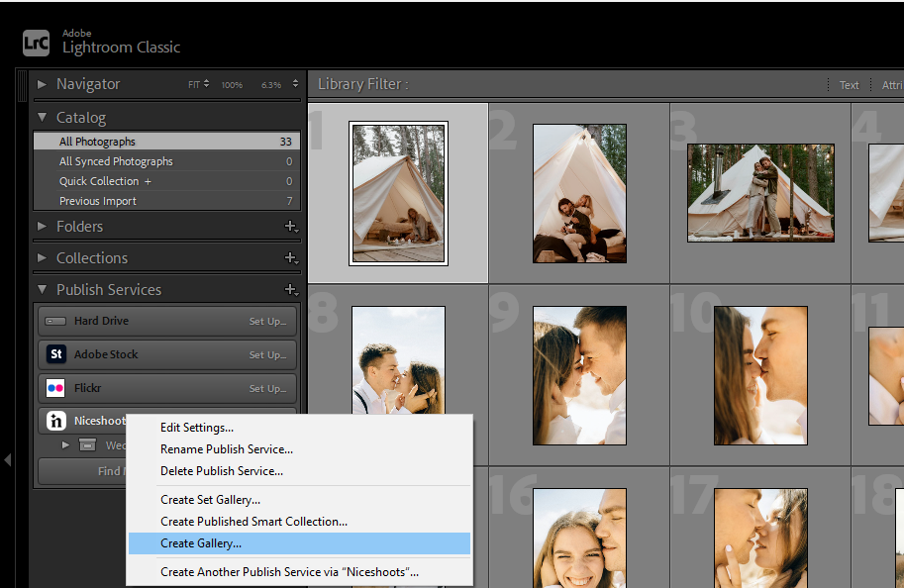Image resolution: width=904 pixels, height=588 pixels.
Task: Select photo 10 kissing couple thumbnail
Action: pos(760,376)
